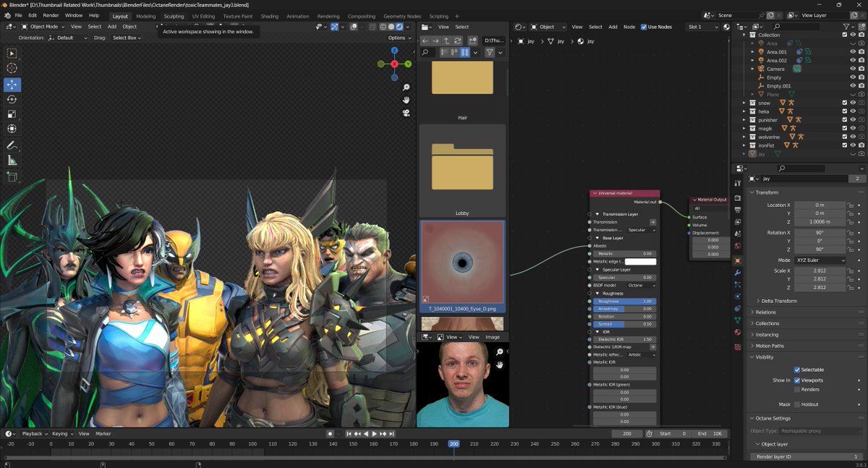Activate the Cursor tool
This screenshot has width=868, height=468.
[12, 68]
